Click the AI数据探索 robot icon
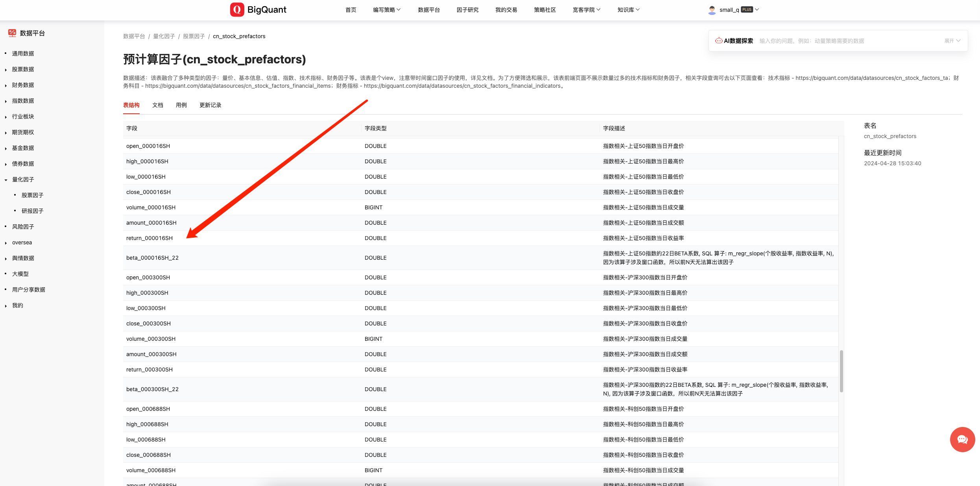980x486 pixels. [718, 41]
